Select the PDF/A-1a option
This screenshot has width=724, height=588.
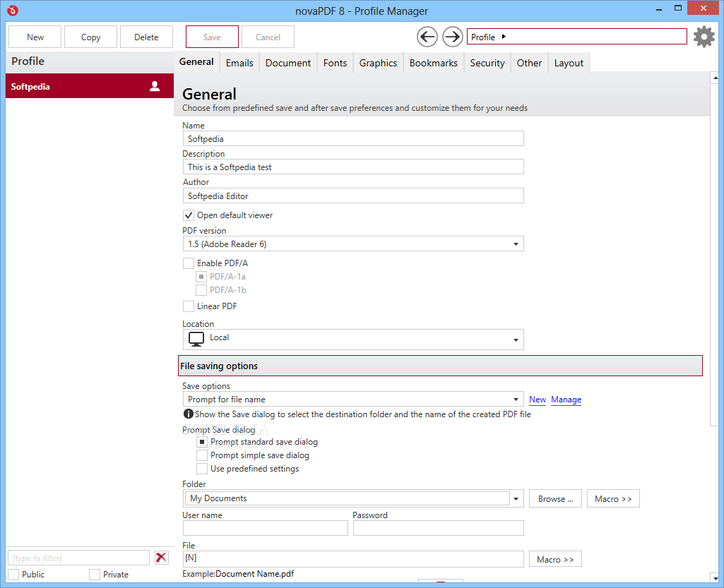(201, 277)
